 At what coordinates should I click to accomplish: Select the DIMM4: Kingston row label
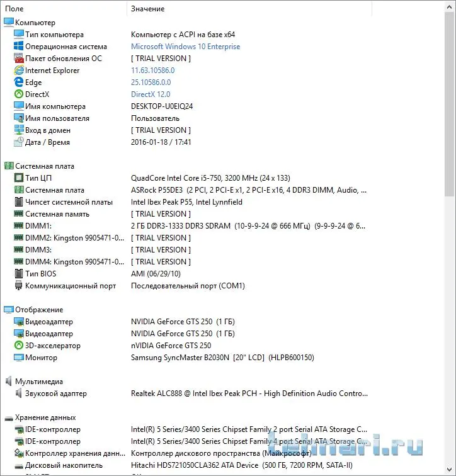pos(75,262)
